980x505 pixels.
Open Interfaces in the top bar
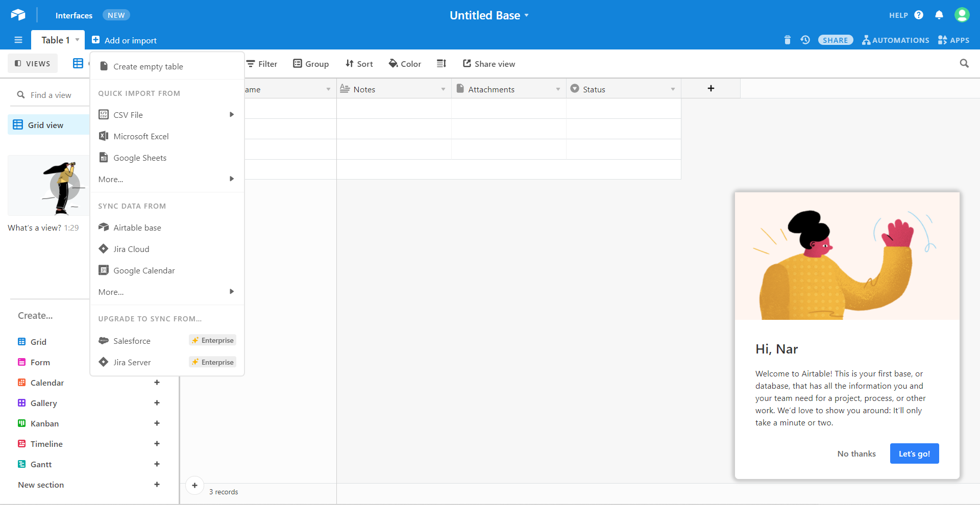tap(74, 15)
